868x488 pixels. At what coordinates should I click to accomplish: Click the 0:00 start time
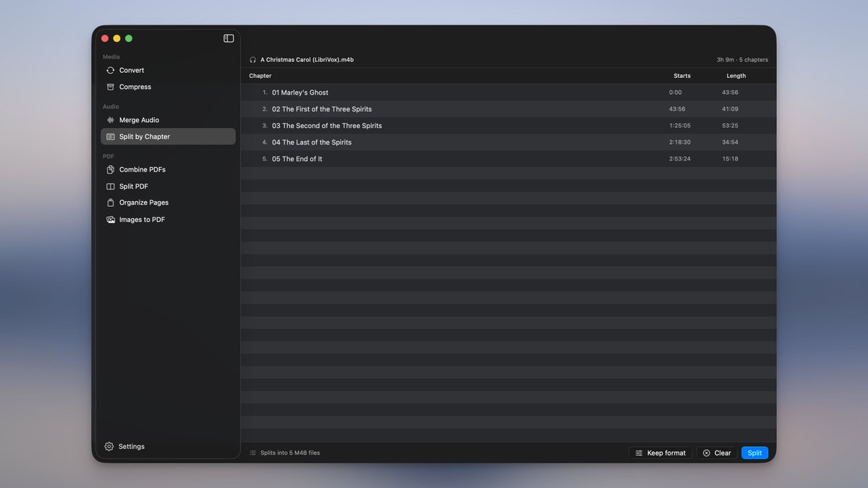coord(676,93)
